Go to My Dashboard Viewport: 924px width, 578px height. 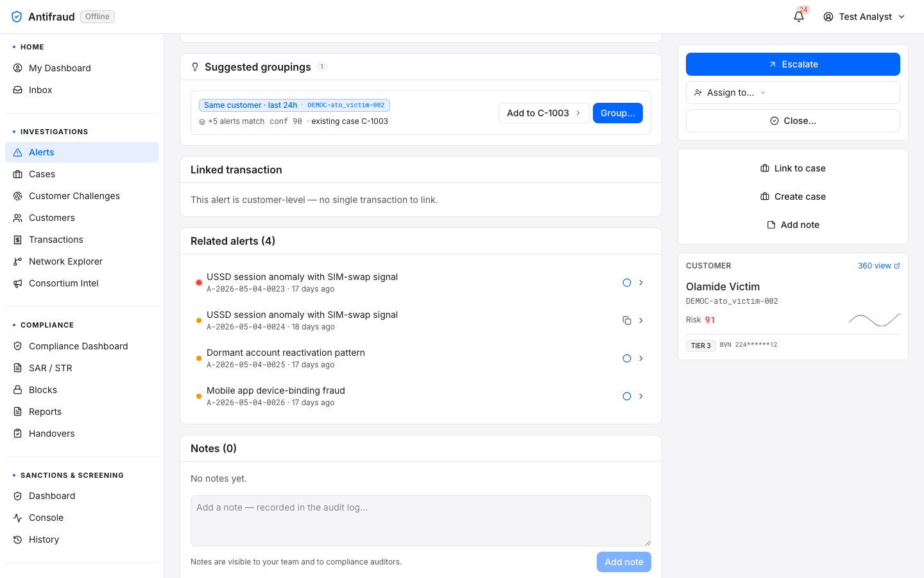coord(81,68)
